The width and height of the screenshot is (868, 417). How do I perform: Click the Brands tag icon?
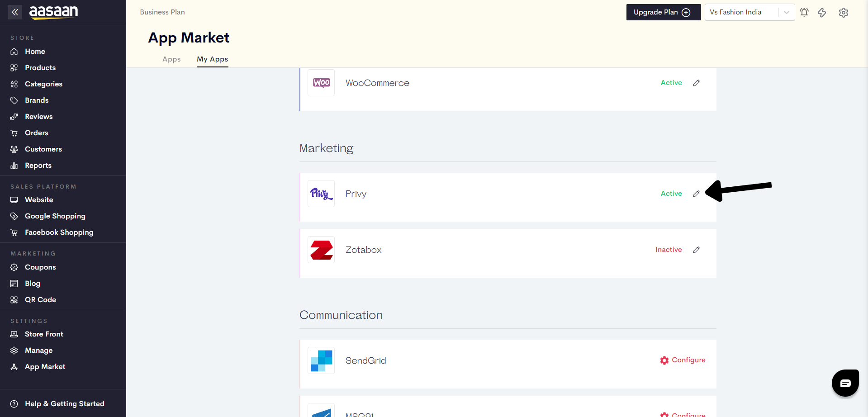tap(14, 100)
